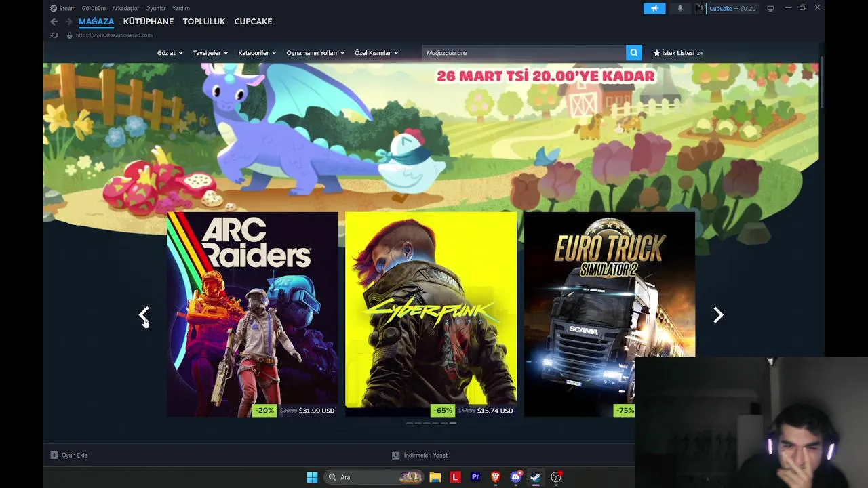Click the $0.20 wallet balance
Screen dimensions: 868x488
(748, 9)
